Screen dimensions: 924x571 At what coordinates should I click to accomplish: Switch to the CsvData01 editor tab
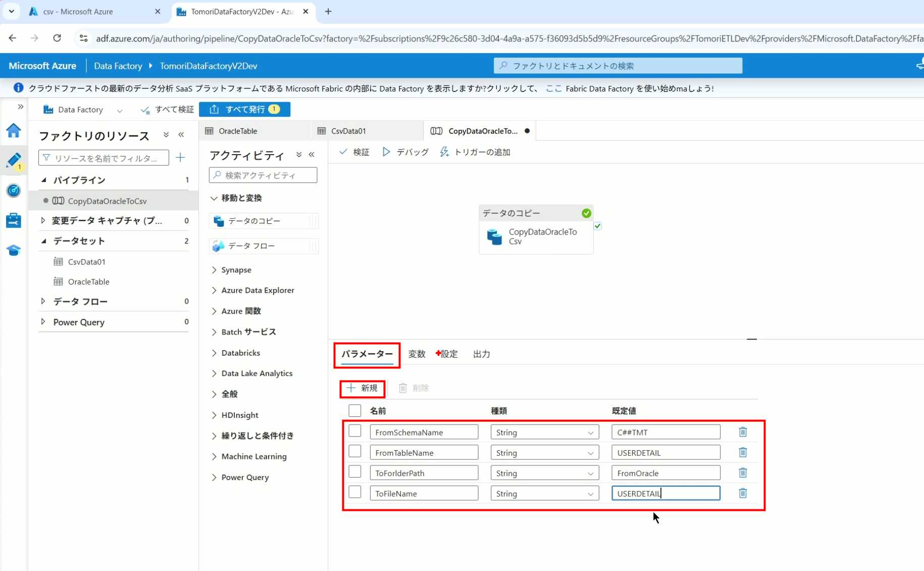tap(348, 131)
